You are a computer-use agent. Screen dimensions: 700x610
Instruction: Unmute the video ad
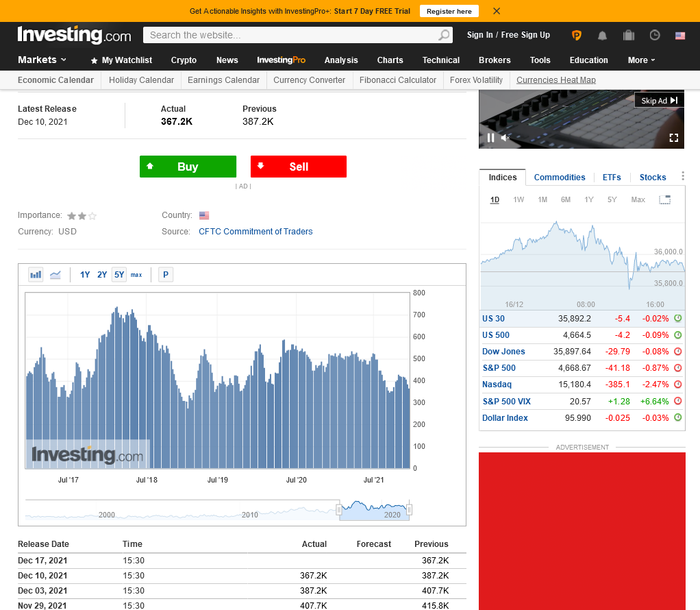(505, 138)
